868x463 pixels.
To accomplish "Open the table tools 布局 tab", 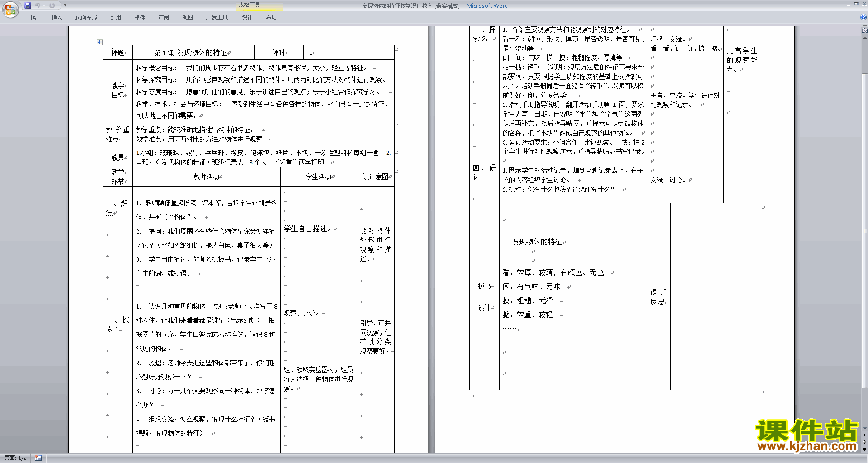I will pos(271,17).
